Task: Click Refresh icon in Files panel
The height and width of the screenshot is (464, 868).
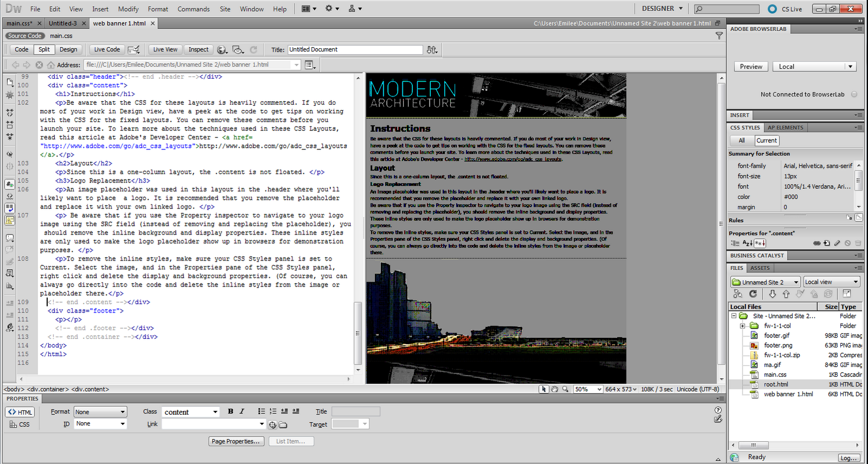Action: [x=753, y=294]
